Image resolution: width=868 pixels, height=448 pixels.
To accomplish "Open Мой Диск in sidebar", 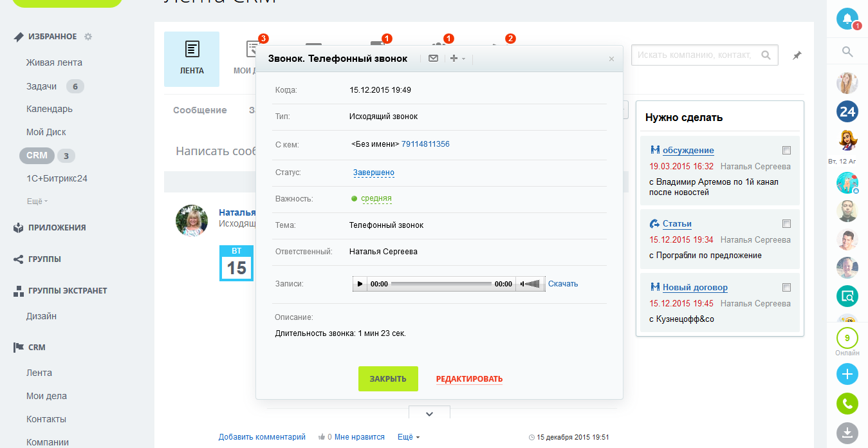I will pyautogui.click(x=46, y=132).
